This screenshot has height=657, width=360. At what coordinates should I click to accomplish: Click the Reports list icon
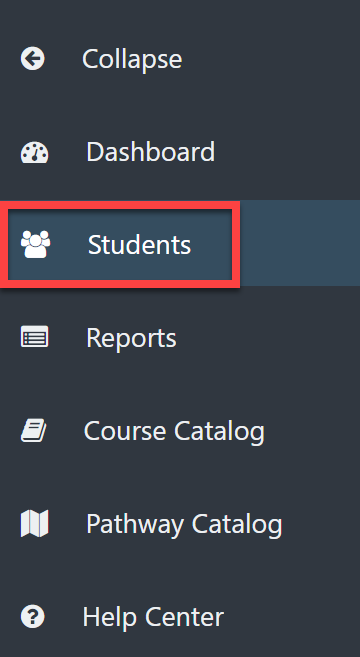pos(34,337)
